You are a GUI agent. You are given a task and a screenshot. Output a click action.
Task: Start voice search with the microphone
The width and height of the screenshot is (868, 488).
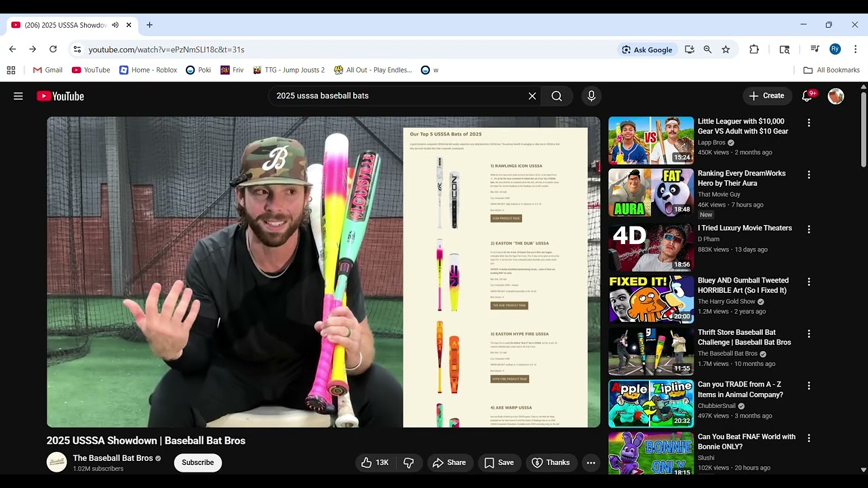[591, 96]
